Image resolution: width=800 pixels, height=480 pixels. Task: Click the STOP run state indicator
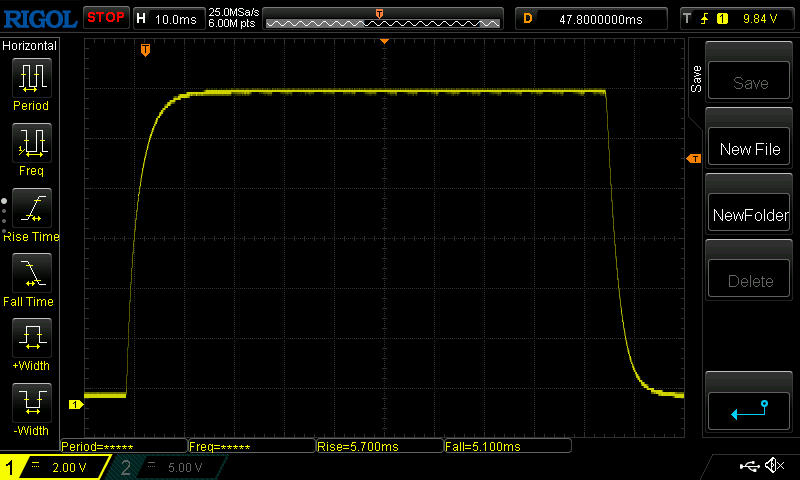(x=106, y=18)
